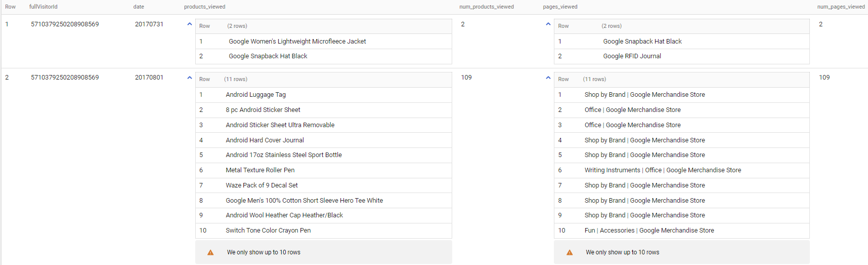The image size is (868, 265).
Task: Click warning icon below pages_viewed rows
Action: pyautogui.click(x=570, y=252)
